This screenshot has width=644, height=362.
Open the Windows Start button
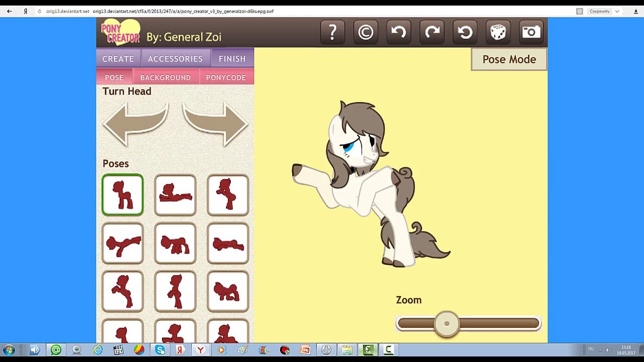9,350
